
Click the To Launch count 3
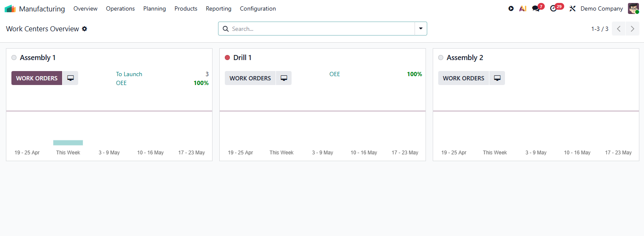(x=207, y=74)
